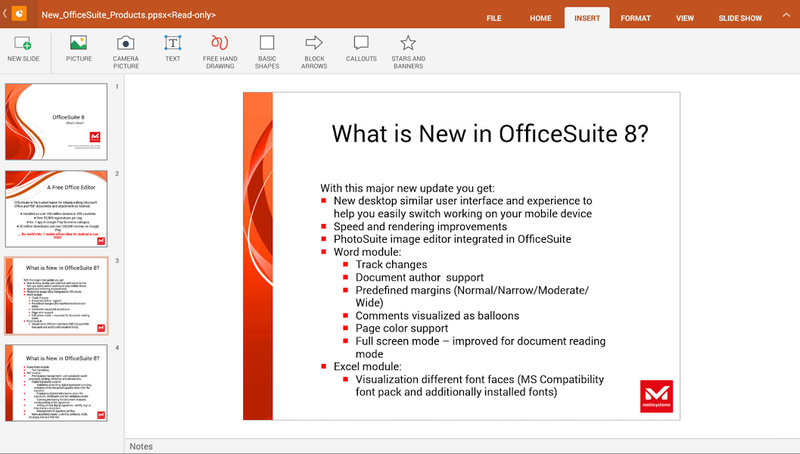This screenshot has height=454, width=800.
Task: Click the OfficeSuite app logo icon
Action: 19,13
